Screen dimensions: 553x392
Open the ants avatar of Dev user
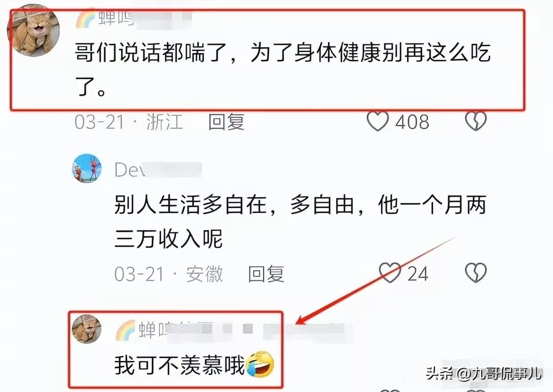[87, 168]
